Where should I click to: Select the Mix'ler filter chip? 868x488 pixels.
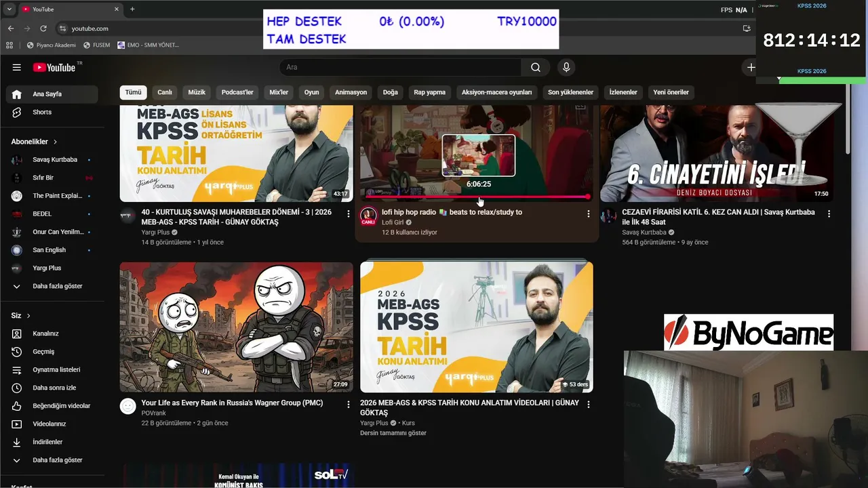279,92
